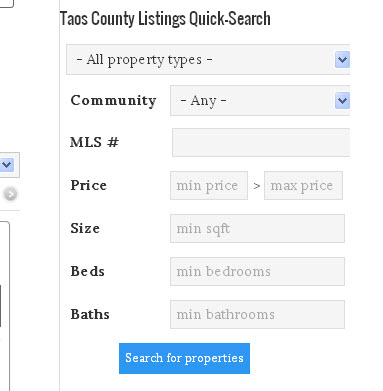Open the partially visible dropdown arrow at left edge
383x391 pixels.
(x=7, y=165)
